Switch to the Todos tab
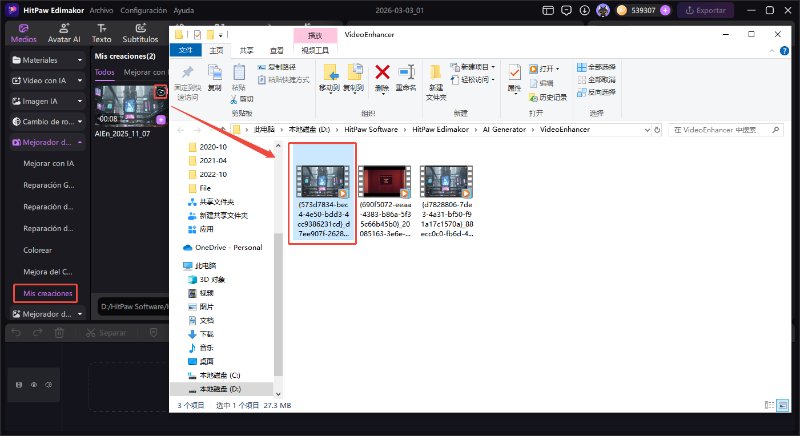This screenshot has height=436, width=800. [105, 72]
